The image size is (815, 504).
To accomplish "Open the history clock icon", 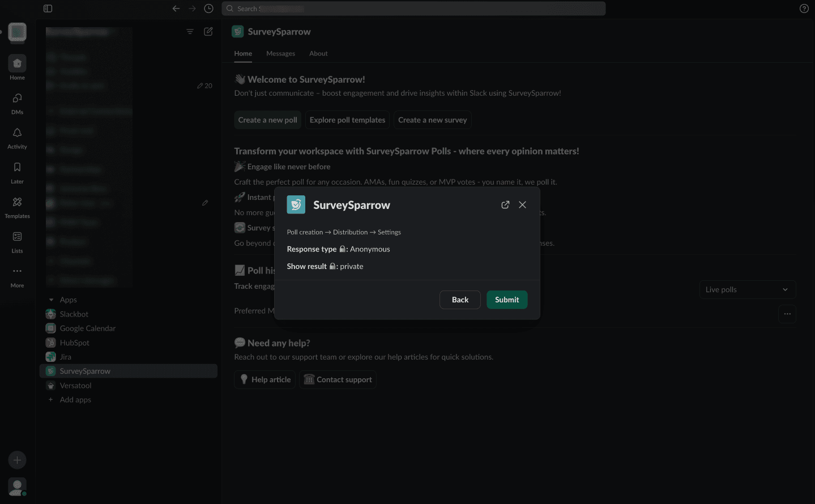I will tap(208, 8).
